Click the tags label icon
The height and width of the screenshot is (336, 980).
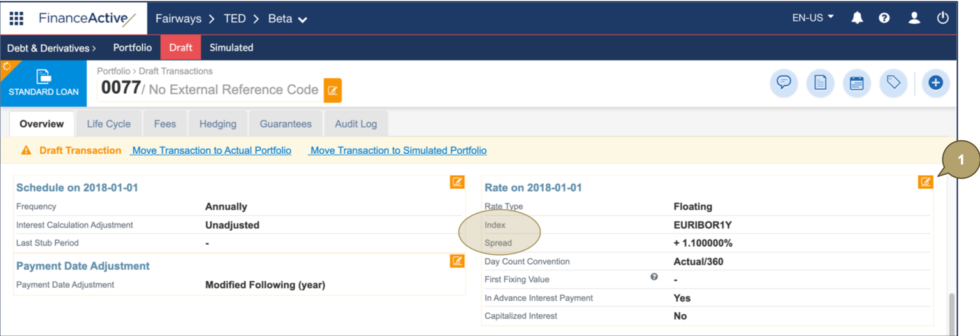pos(893,83)
